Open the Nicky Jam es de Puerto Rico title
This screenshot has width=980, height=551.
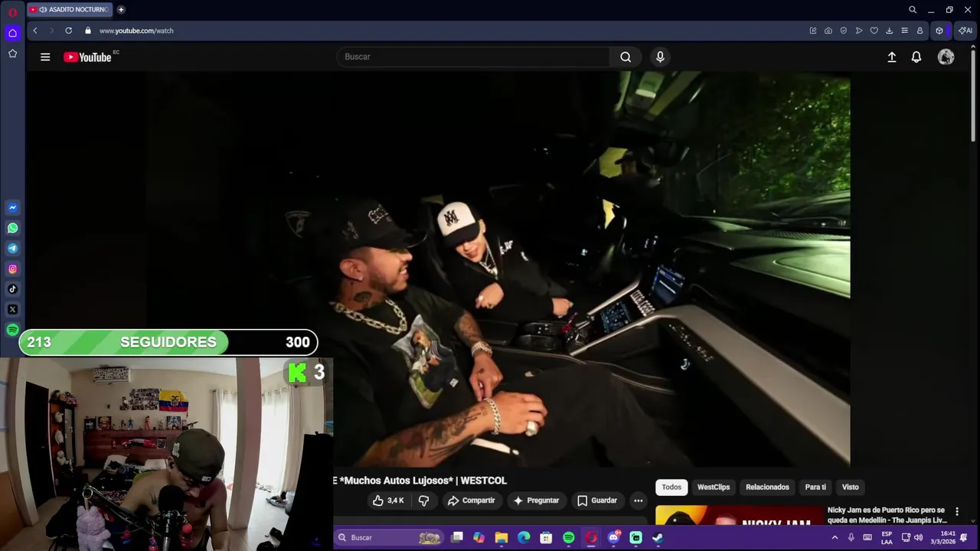887,515
